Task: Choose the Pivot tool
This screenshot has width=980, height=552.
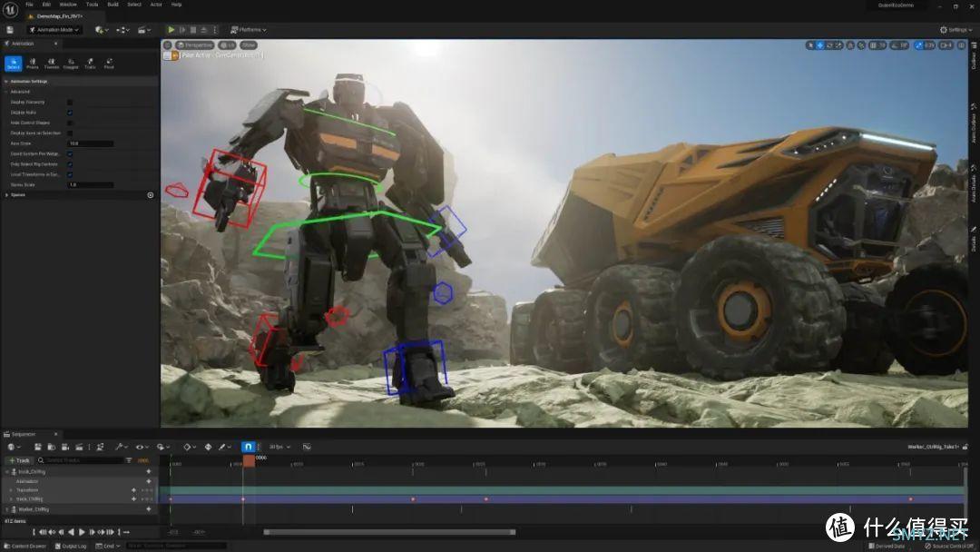Action: click(109, 64)
